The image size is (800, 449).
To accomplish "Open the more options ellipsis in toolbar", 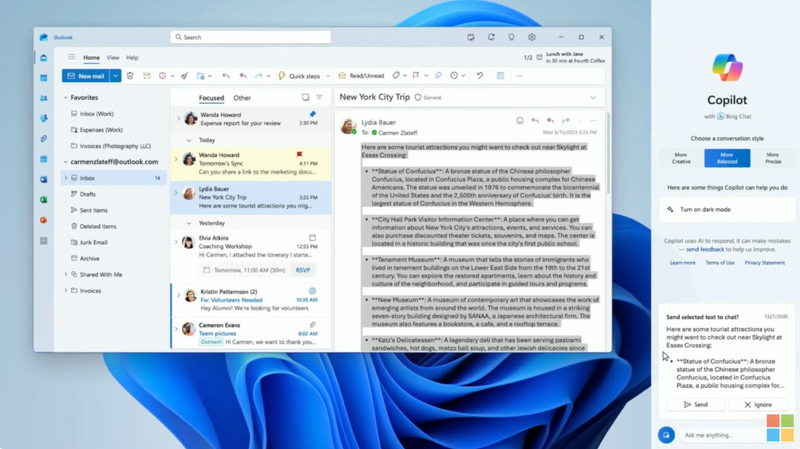I will 519,76.
